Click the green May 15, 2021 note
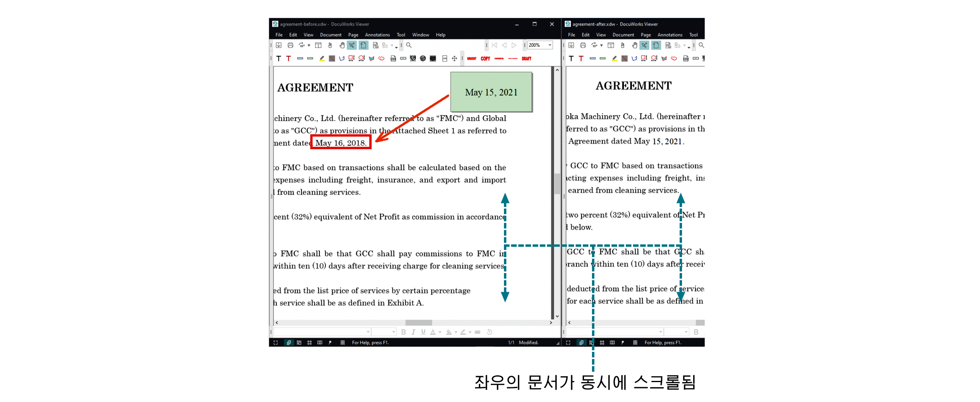This screenshot has height=402, width=980. 491,92
